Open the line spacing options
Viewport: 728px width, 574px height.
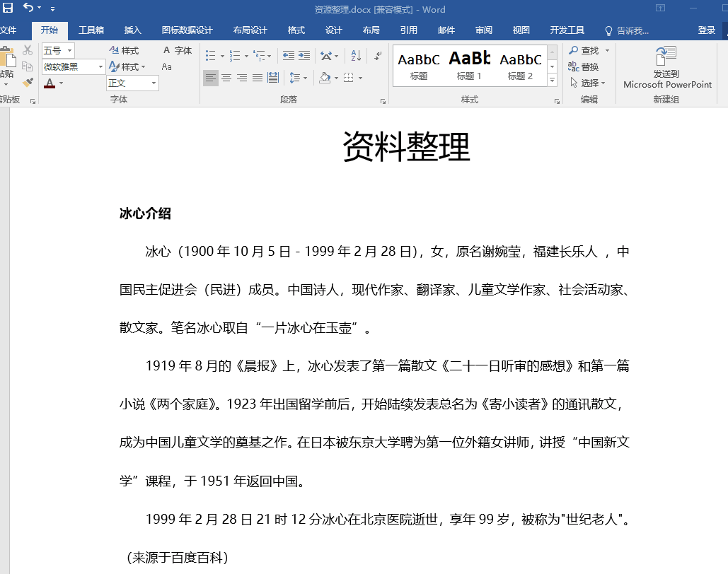(x=298, y=78)
